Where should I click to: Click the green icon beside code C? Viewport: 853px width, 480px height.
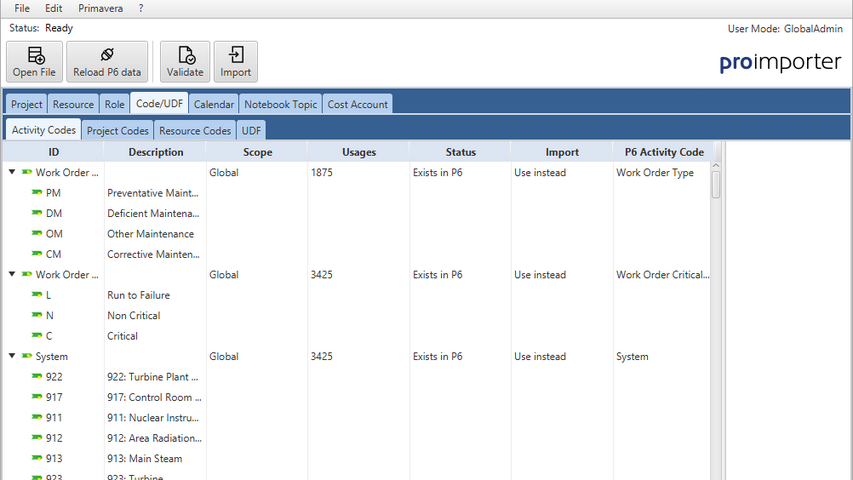(x=37, y=336)
